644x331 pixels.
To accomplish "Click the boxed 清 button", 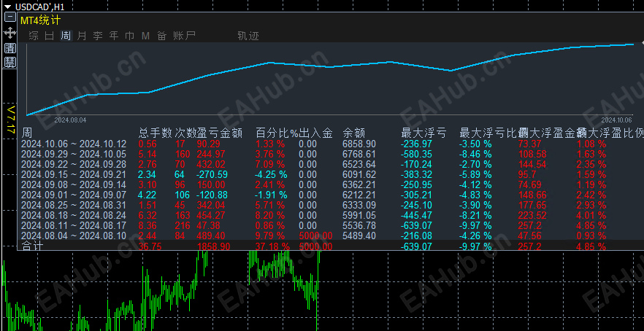I will 10,48.
